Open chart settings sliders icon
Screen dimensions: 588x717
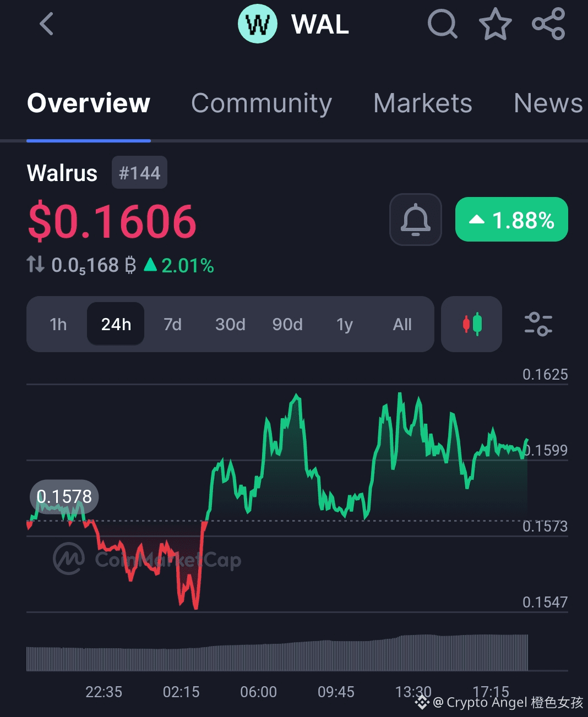click(538, 324)
